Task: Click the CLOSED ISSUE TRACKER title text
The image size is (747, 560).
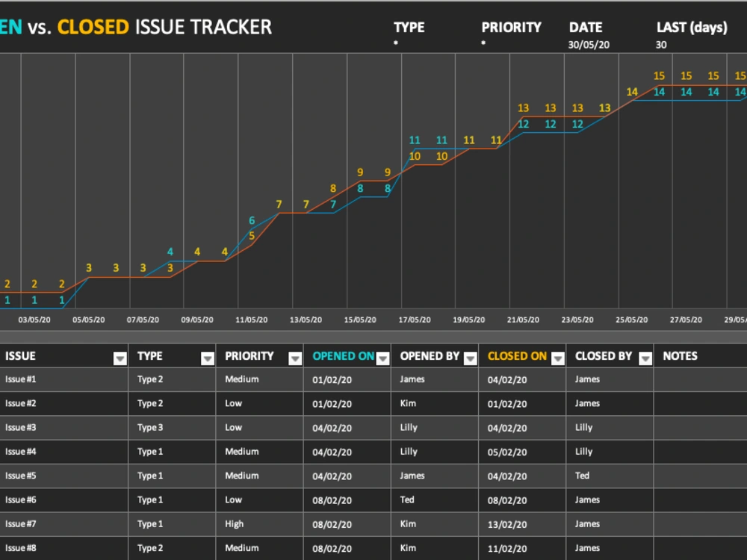Action: pyautogui.click(x=164, y=27)
